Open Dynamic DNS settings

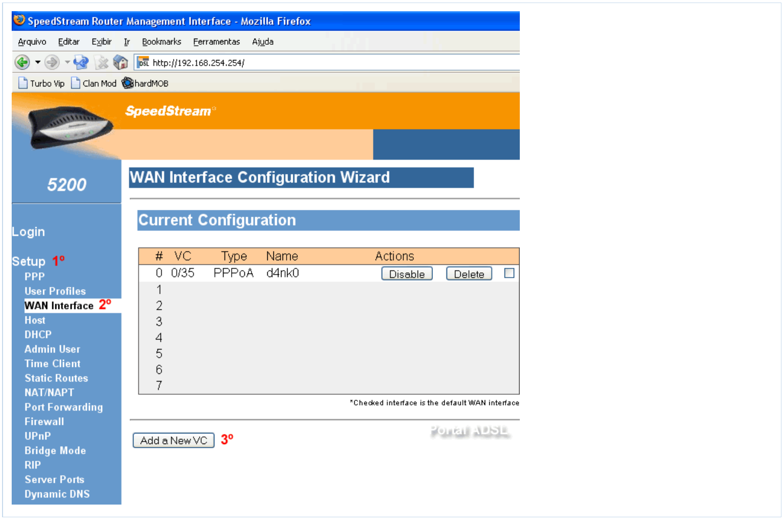pos(57,494)
